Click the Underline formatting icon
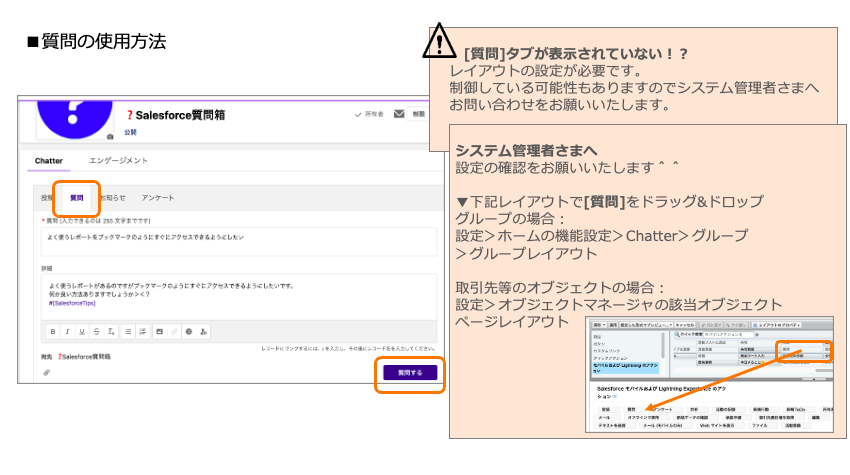This screenshot has height=475, width=850. (x=82, y=331)
